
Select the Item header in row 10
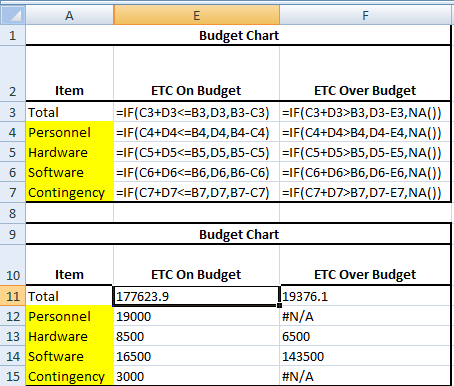tap(69, 265)
